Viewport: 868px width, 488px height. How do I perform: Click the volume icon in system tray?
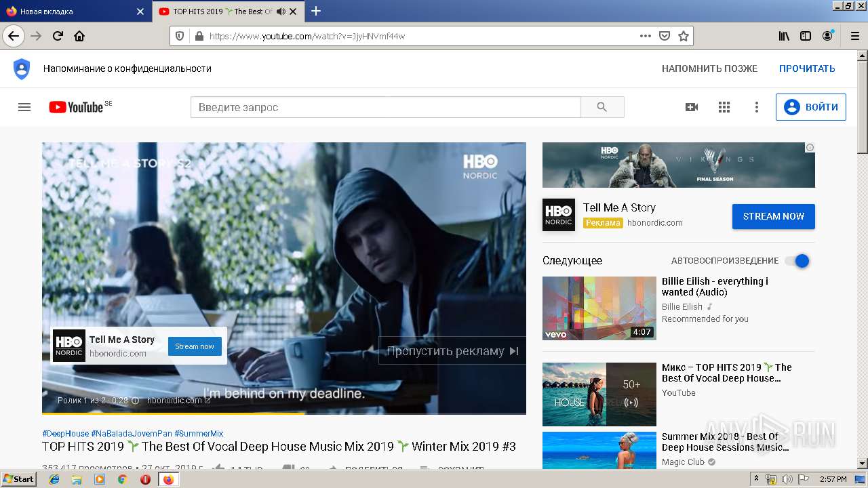[787, 479]
